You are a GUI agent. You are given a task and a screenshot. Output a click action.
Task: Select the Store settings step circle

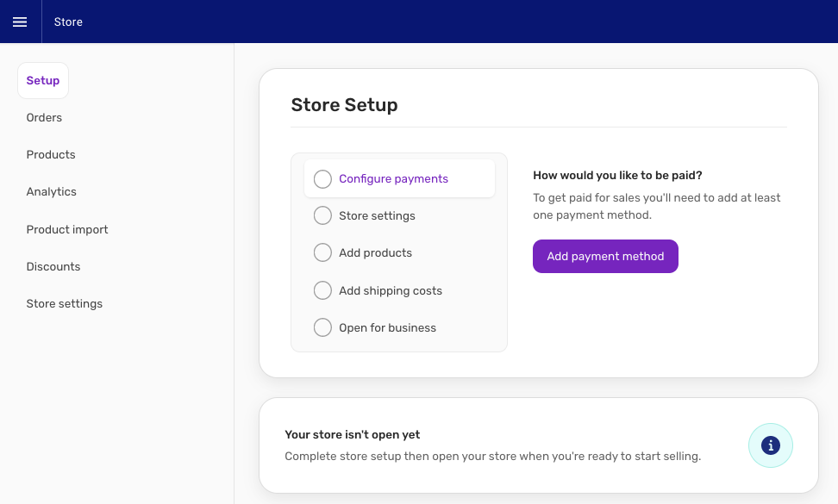pyautogui.click(x=322, y=215)
